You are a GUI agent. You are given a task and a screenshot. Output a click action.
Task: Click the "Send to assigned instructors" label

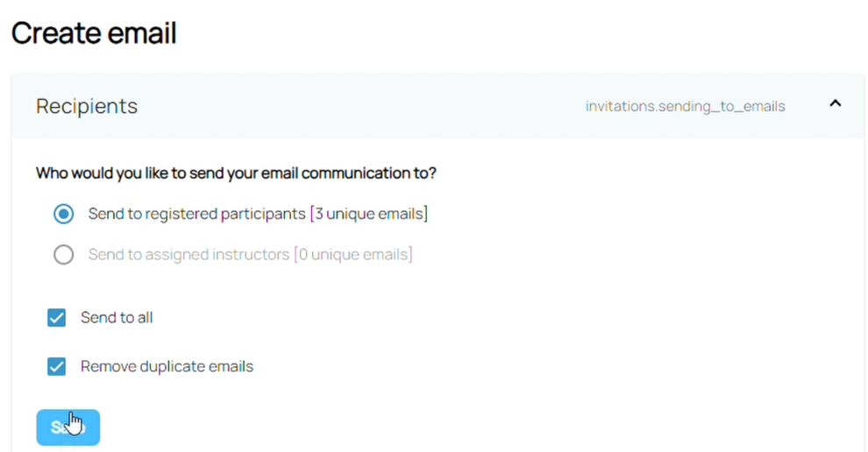point(189,255)
